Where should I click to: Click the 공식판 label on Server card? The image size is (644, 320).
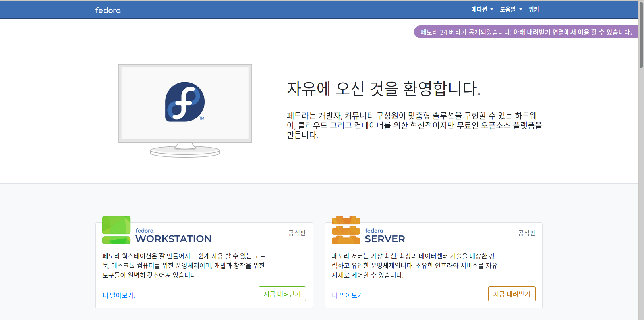(x=527, y=233)
